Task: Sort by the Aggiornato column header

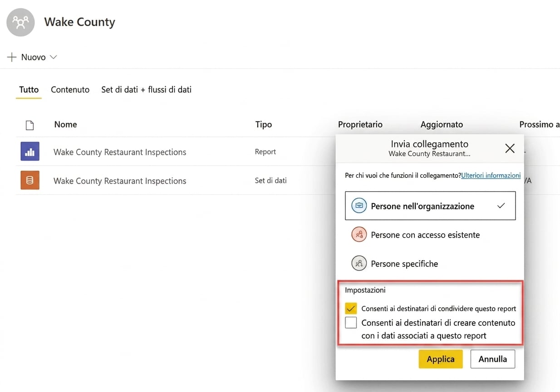Action: (442, 124)
